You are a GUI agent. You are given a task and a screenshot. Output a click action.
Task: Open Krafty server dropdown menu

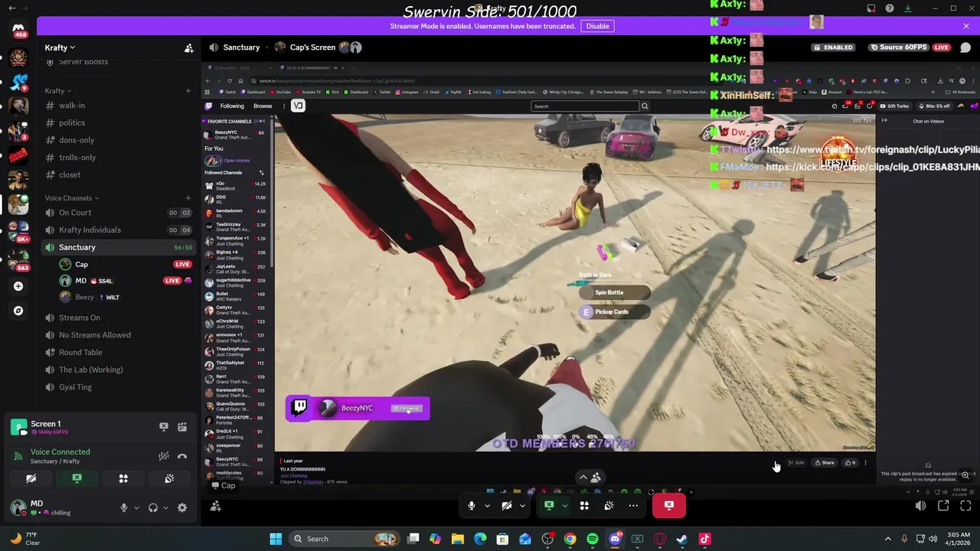tap(60, 47)
